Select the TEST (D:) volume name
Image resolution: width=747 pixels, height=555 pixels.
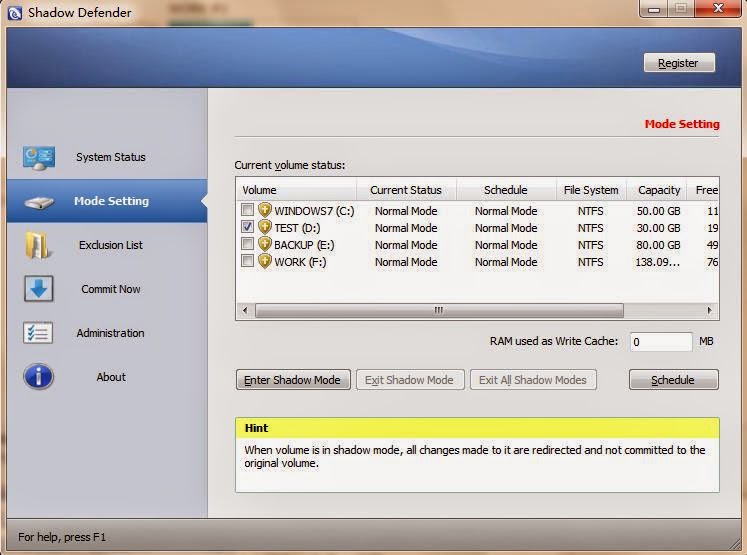click(x=297, y=228)
